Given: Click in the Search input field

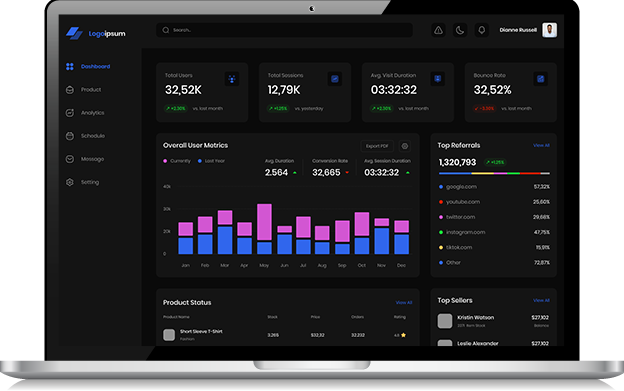Looking at the screenshot, I should tap(284, 30).
